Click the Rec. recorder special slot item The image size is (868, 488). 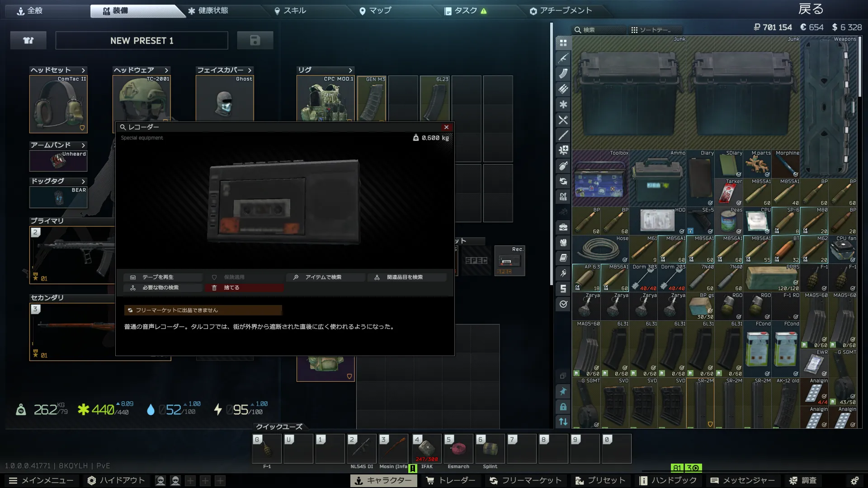point(509,261)
